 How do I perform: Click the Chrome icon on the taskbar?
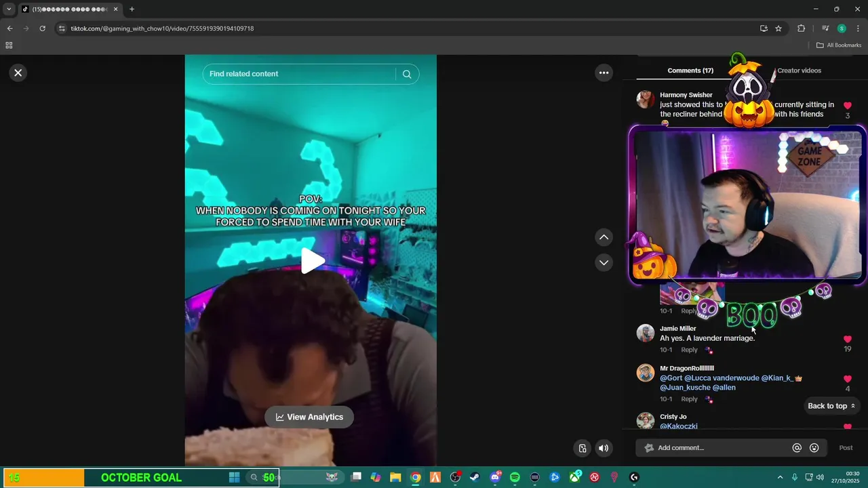pyautogui.click(x=415, y=477)
